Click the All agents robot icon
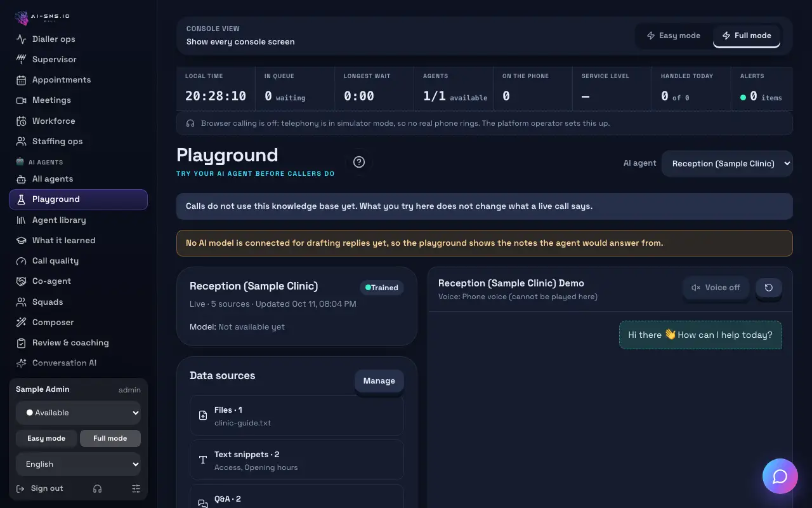812x508 pixels. click(x=21, y=179)
